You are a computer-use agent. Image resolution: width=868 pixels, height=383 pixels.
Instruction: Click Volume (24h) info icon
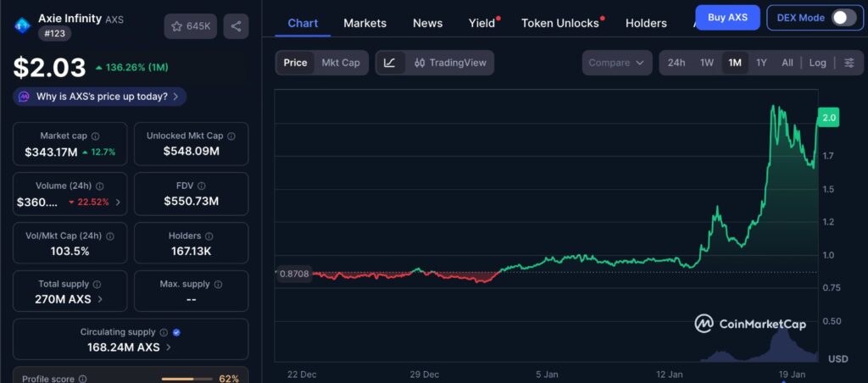tap(100, 186)
